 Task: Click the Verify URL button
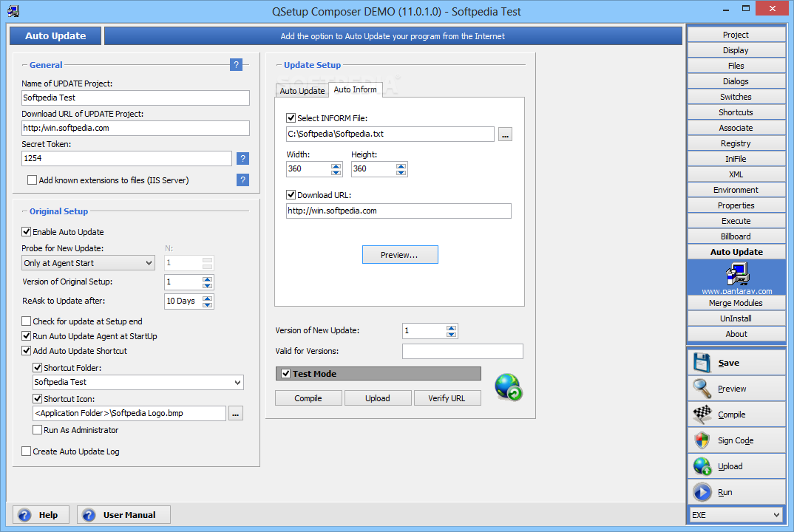(x=447, y=398)
